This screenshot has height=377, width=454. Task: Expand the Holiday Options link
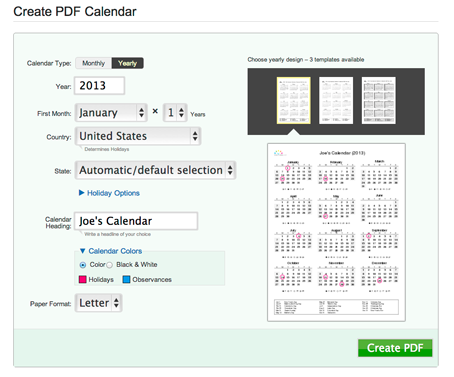point(113,193)
